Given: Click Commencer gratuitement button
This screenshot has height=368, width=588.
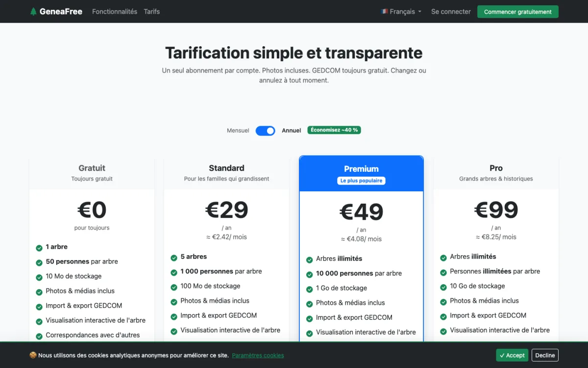Looking at the screenshot, I should (x=518, y=12).
